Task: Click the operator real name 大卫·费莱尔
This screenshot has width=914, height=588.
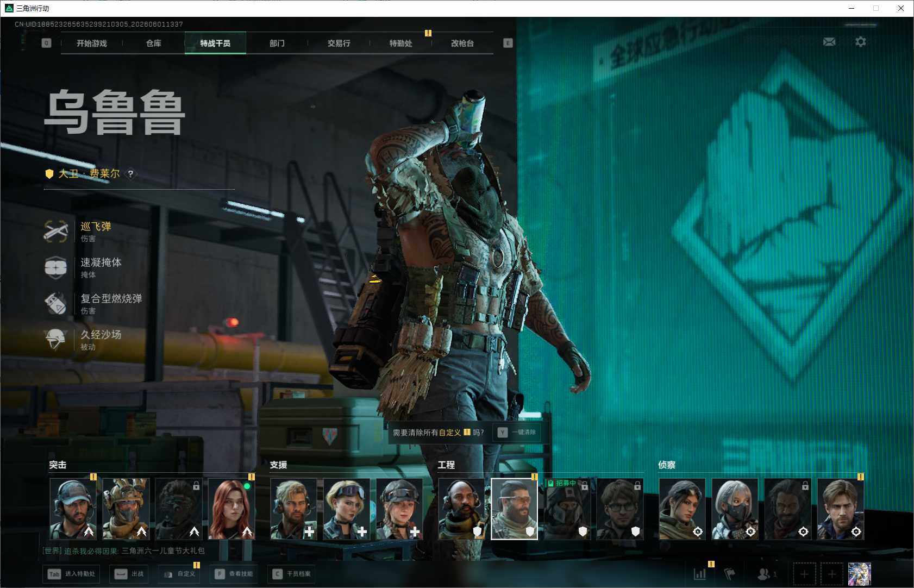Action: pyautogui.click(x=89, y=174)
